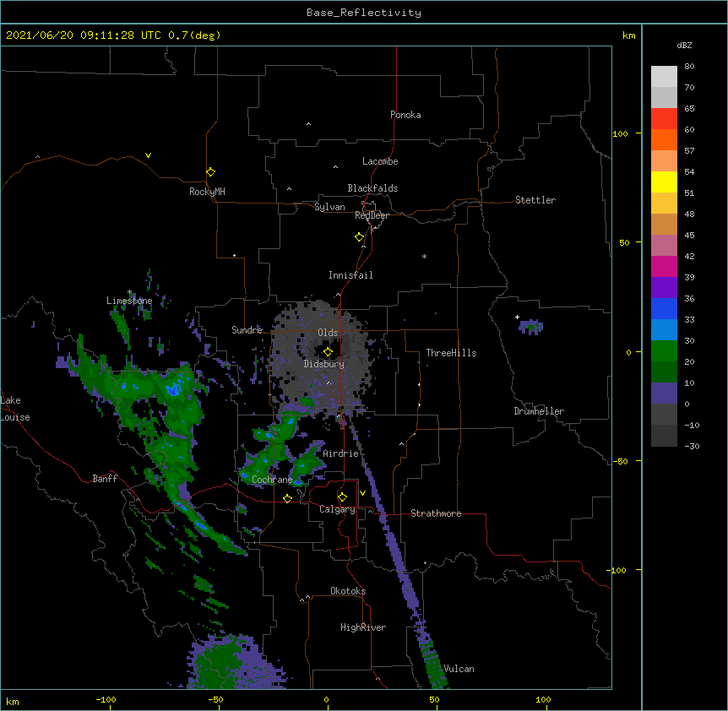This screenshot has width=728, height=711.
Task: Click the Limestone label
Action: (x=129, y=301)
